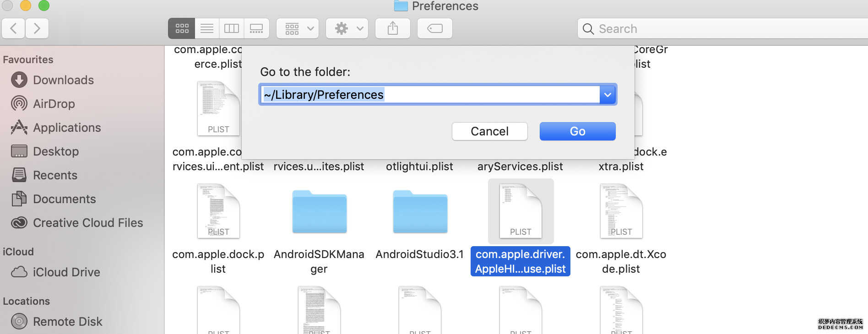Switch to gallery view
The image size is (868, 334).
click(256, 29)
